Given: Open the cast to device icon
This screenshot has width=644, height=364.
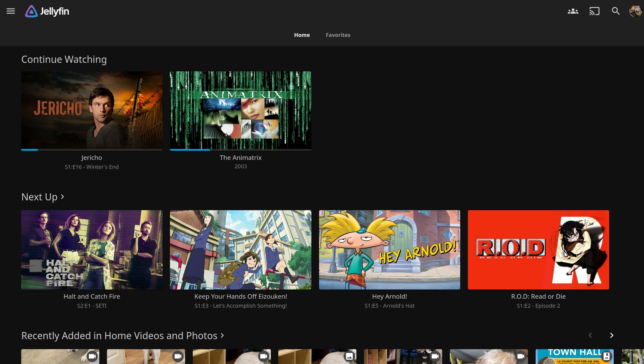Looking at the screenshot, I should tap(594, 11).
